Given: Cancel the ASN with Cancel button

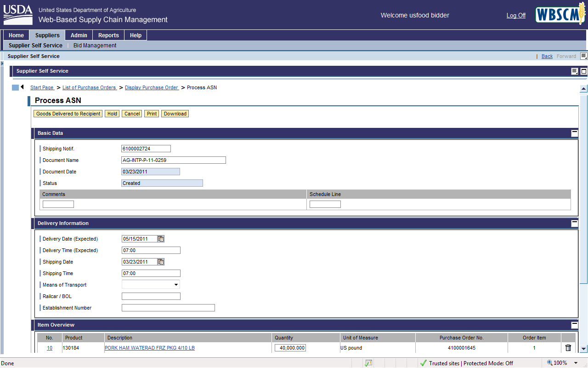Looking at the screenshot, I should pyautogui.click(x=132, y=114).
